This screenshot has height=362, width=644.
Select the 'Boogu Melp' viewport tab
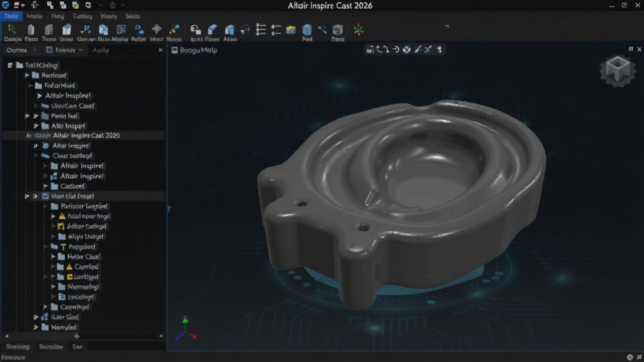point(194,50)
